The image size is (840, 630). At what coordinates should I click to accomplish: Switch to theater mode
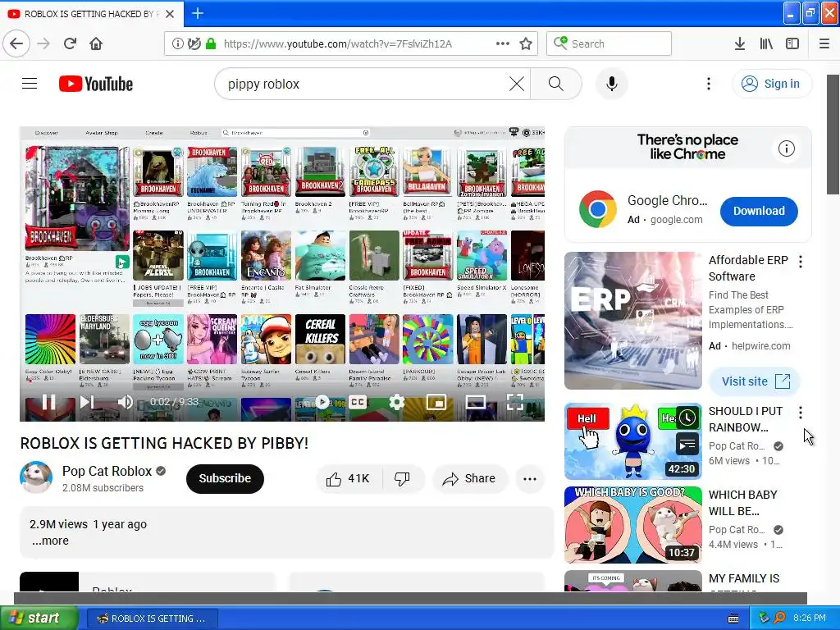tap(476, 402)
